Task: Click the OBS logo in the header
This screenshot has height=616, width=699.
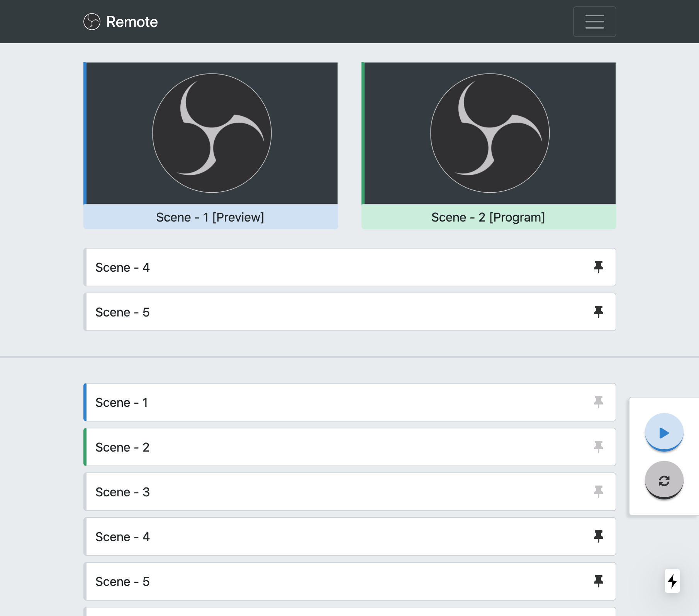Action: pos(92,22)
